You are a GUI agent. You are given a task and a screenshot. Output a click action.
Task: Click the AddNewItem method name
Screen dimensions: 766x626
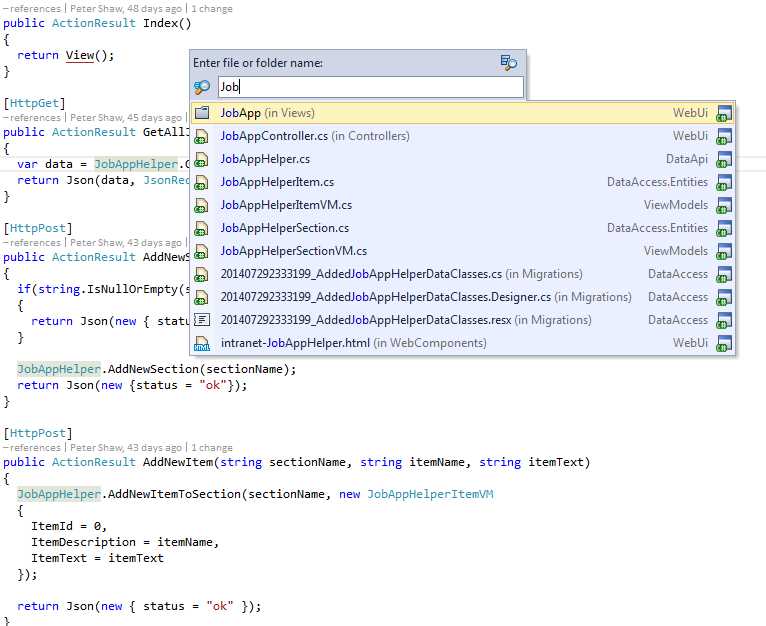(178, 462)
